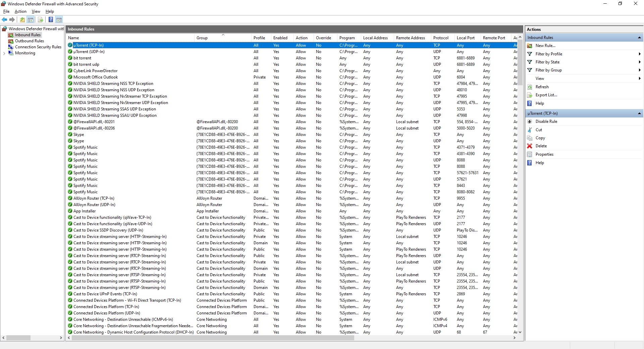
Task: Collapse the Inbound Rules actions section
Action: point(639,38)
